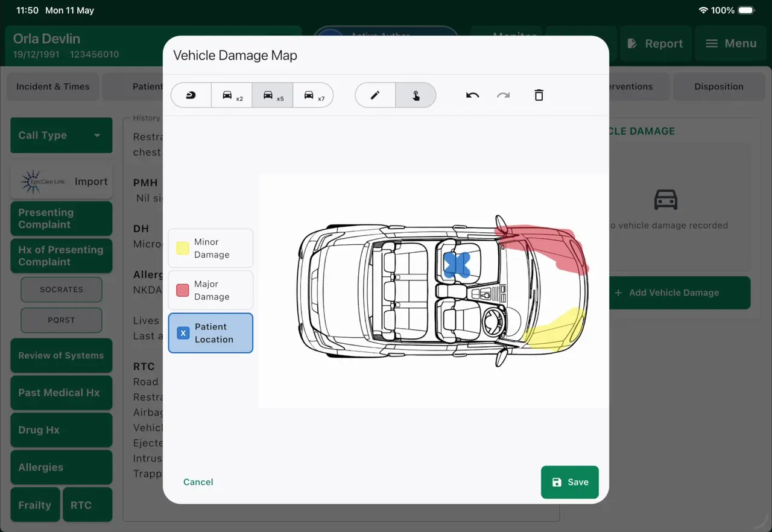Switch to the partially hidden Interventions tab
Screen dimensions: 772x532
coord(638,86)
